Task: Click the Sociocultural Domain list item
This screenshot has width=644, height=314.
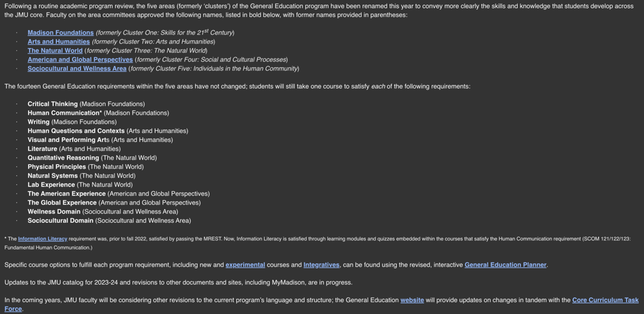Action: point(60,221)
